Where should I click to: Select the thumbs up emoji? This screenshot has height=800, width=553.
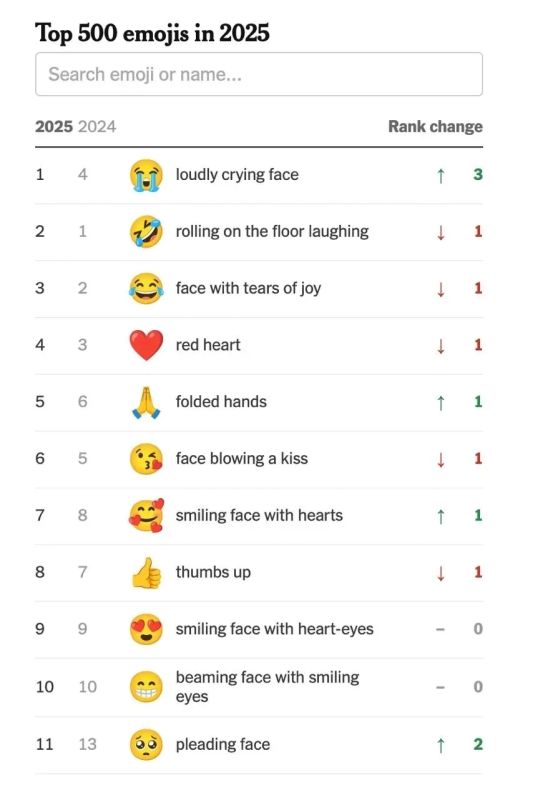click(x=146, y=572)
